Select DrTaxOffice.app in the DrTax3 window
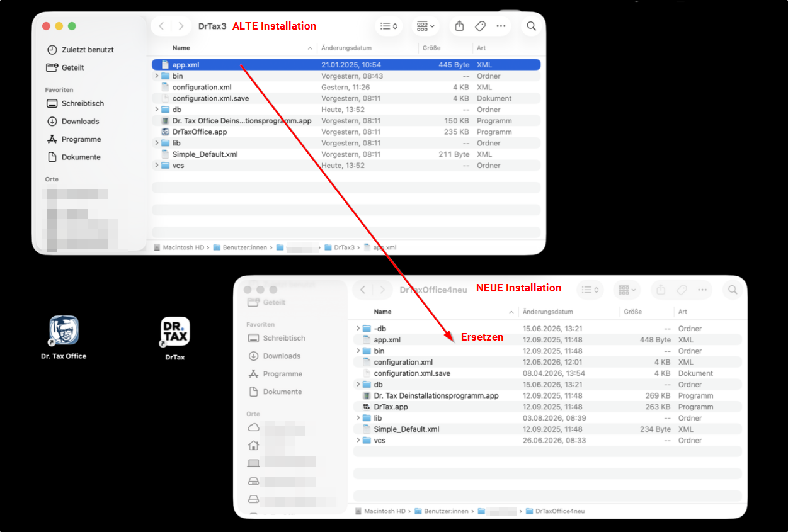This screenshot has height=532, width=788. (346, 132)
